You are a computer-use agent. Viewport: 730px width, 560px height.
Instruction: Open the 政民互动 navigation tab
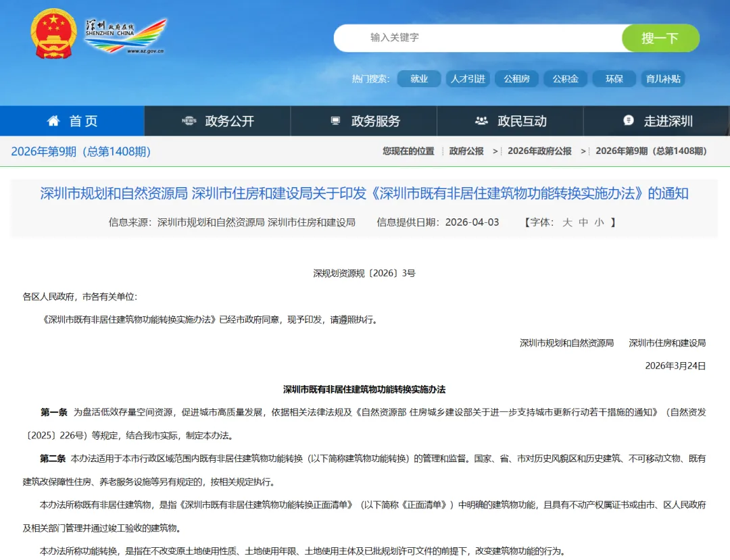point(510,121)
